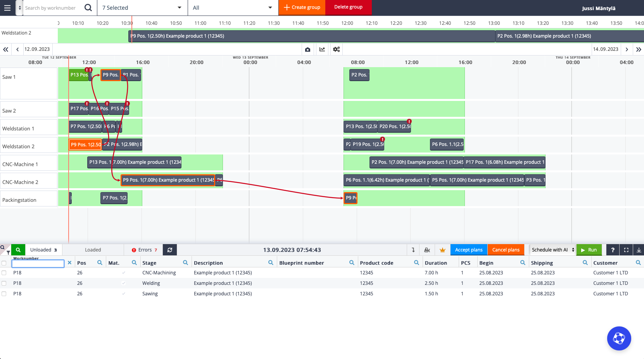
Task: Open the '7 Selected' dropdown
Action: pyautogui.click(x=142, y=7)
